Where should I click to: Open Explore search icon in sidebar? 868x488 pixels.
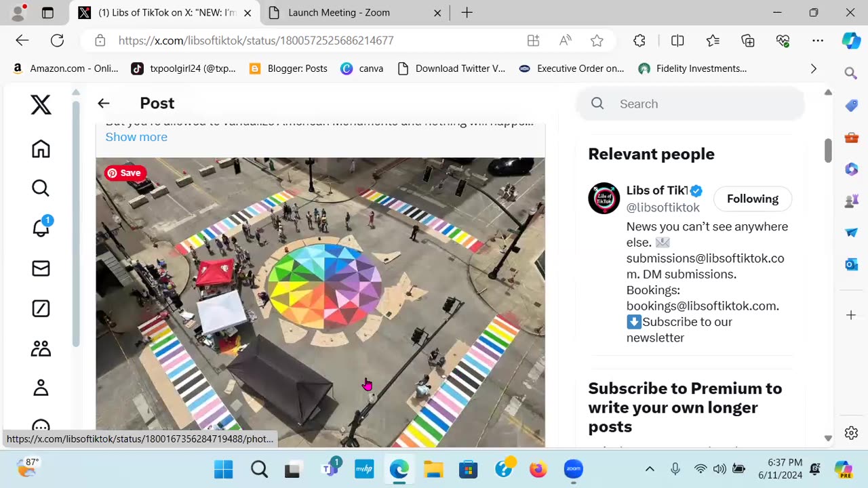pyautogui.click(x=41, y=188)
